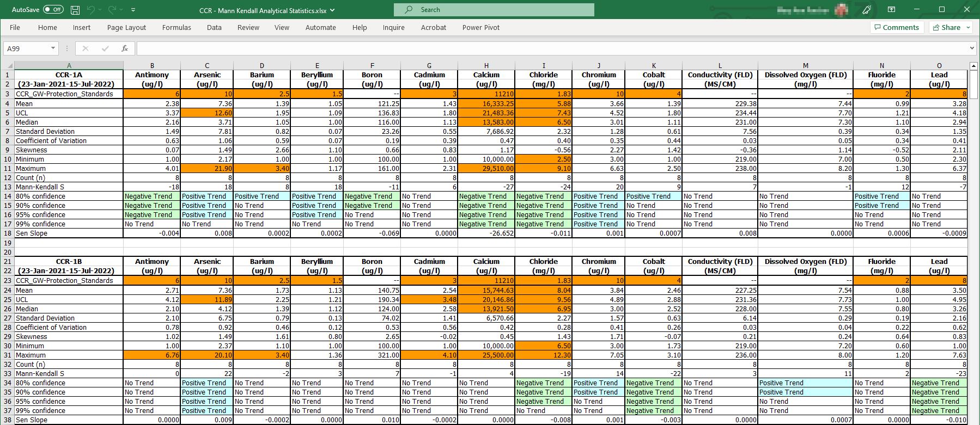Toggle the AutoSave switch
Viewport: 980px width, 425px height.
coord(53,10)
